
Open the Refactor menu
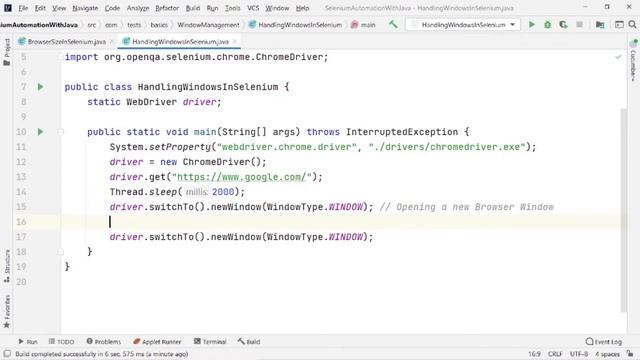(x=167, y=8)
